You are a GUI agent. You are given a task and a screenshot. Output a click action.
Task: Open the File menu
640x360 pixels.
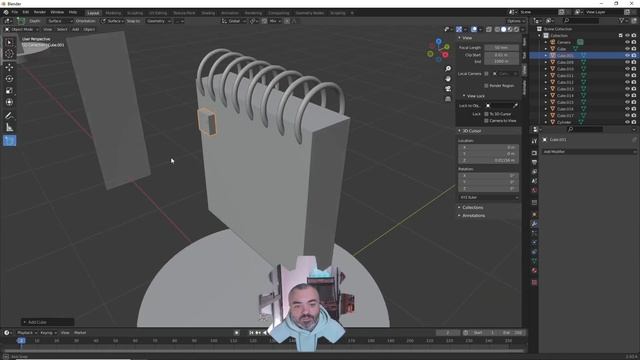15,12
